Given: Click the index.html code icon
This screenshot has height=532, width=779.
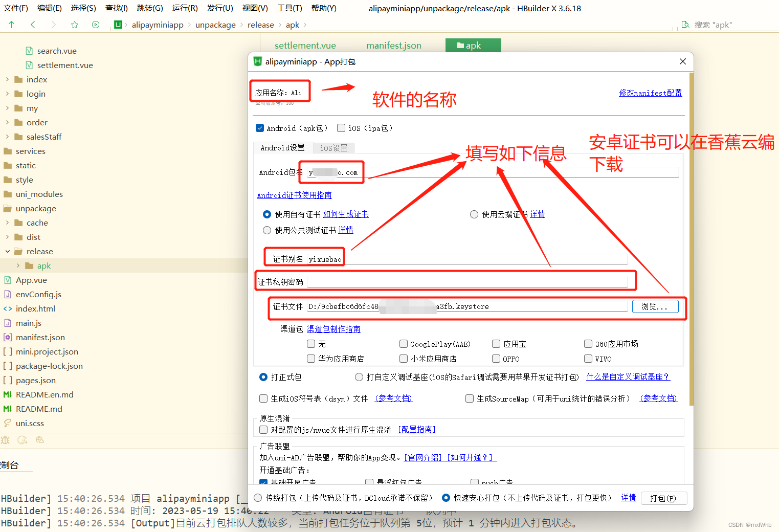Looking at the screenshot, I should (8, 308).
